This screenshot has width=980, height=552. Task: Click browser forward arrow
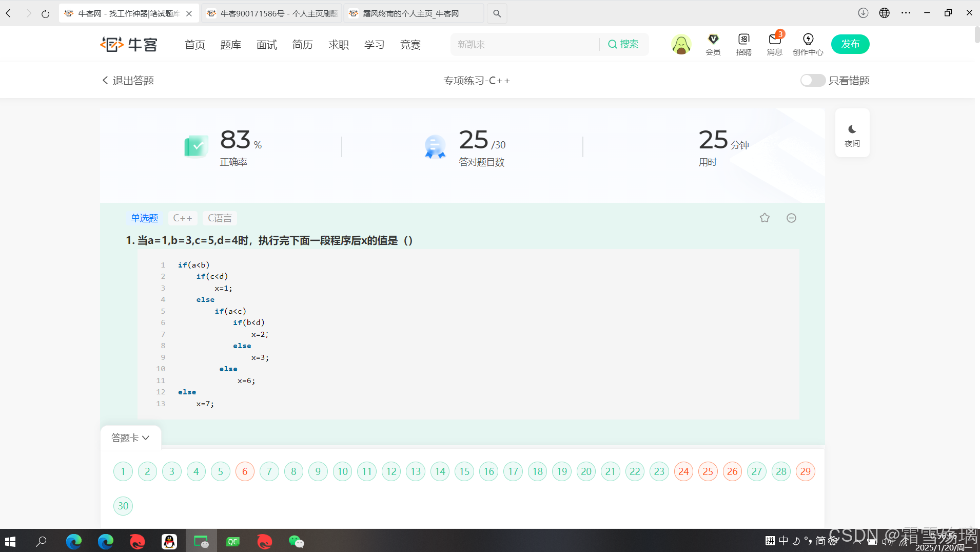coord(28,13)
